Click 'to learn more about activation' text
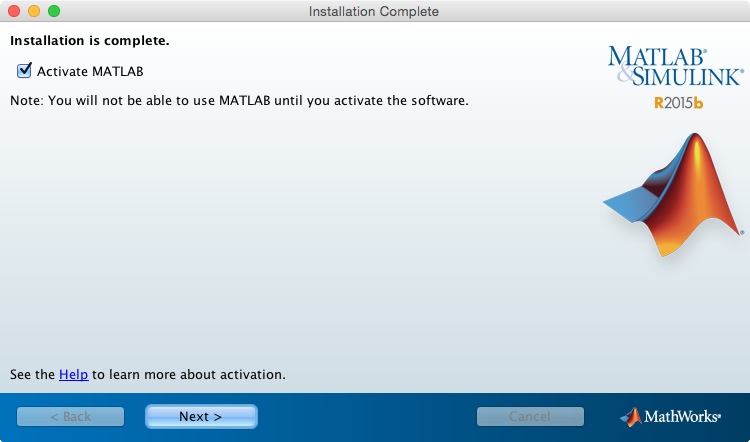750x442 pixels. tap(190, 375)
